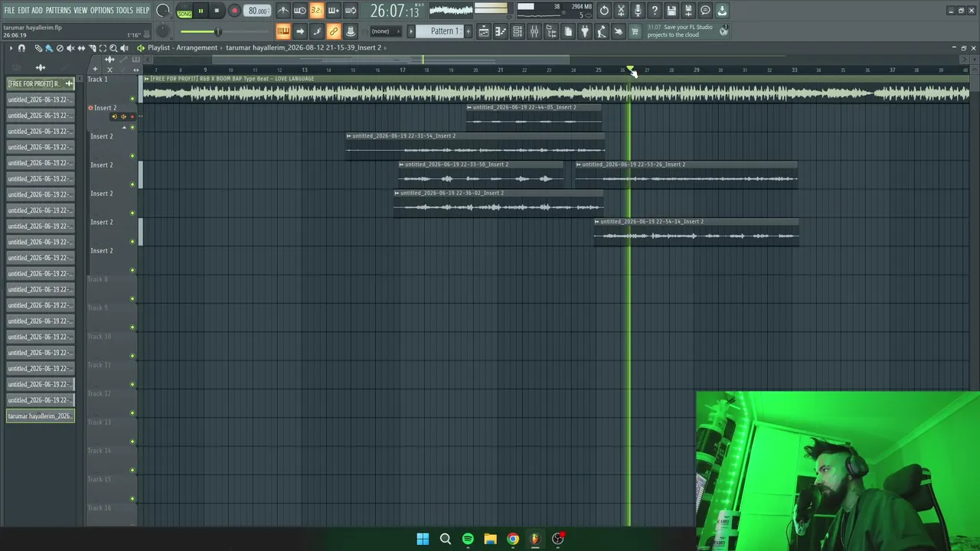Open the Mixer window
Image resolution: width=980 pixels, height=551 pixels.
click(534, 31)
